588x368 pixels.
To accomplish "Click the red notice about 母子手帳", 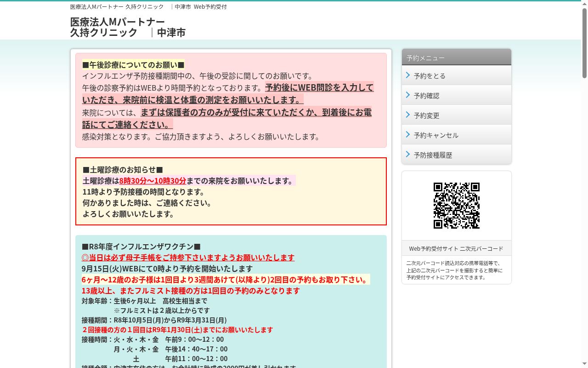I will coord(188,258).
